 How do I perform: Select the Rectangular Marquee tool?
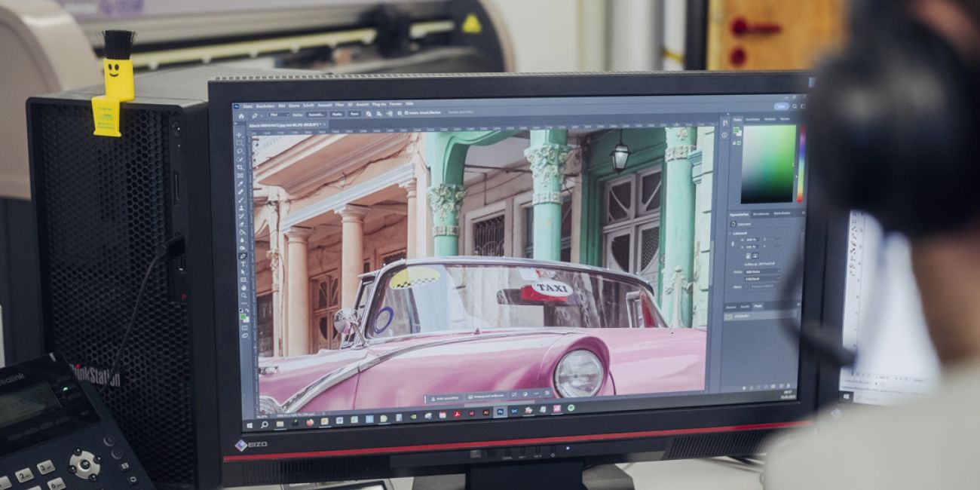click(240, 142)
